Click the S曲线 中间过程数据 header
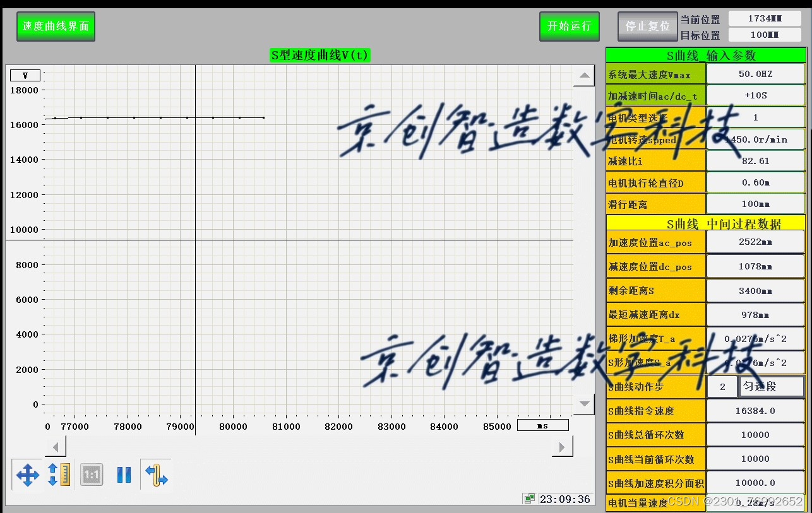 (x=706, y=223)
